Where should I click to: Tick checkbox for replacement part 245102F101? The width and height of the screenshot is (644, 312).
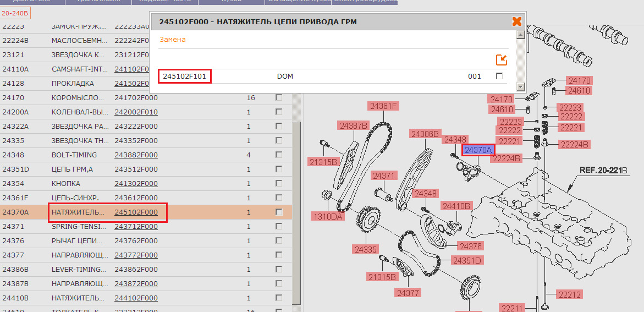499,76
